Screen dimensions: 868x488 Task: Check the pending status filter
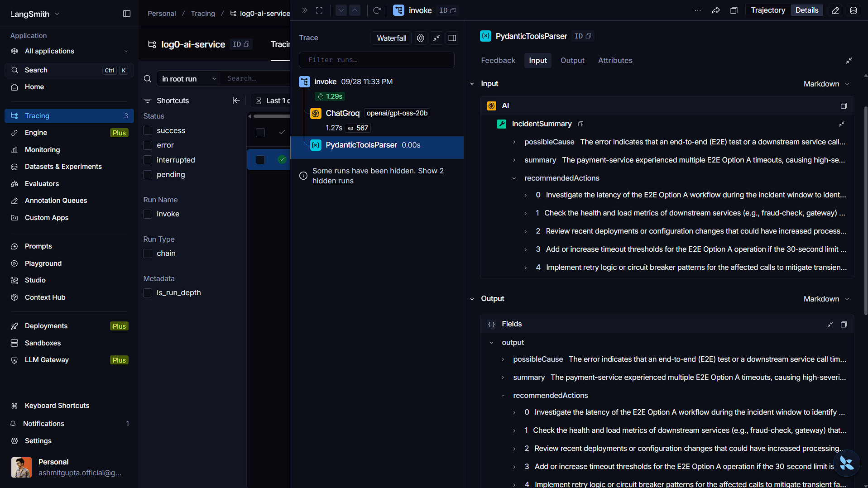pyautogui.click(x=148, y=174)
